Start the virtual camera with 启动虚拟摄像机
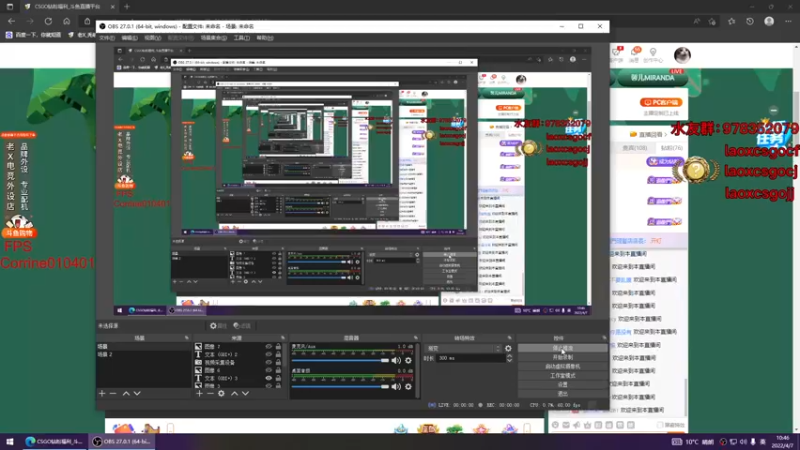The height and width of the screenshot is (450, 800). [562, 366]
